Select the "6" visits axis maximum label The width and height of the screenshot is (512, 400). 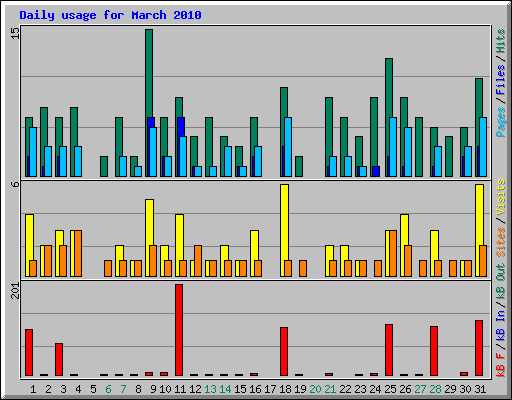point(15,184)
